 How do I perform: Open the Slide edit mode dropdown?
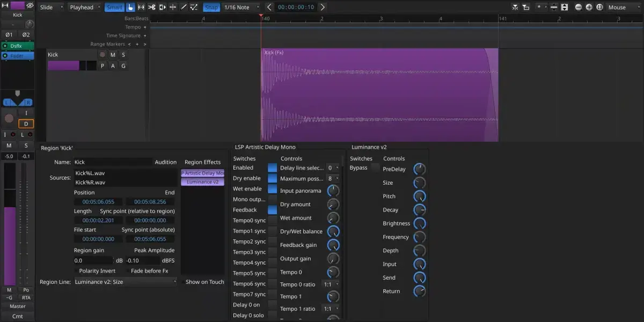(52, 7)
